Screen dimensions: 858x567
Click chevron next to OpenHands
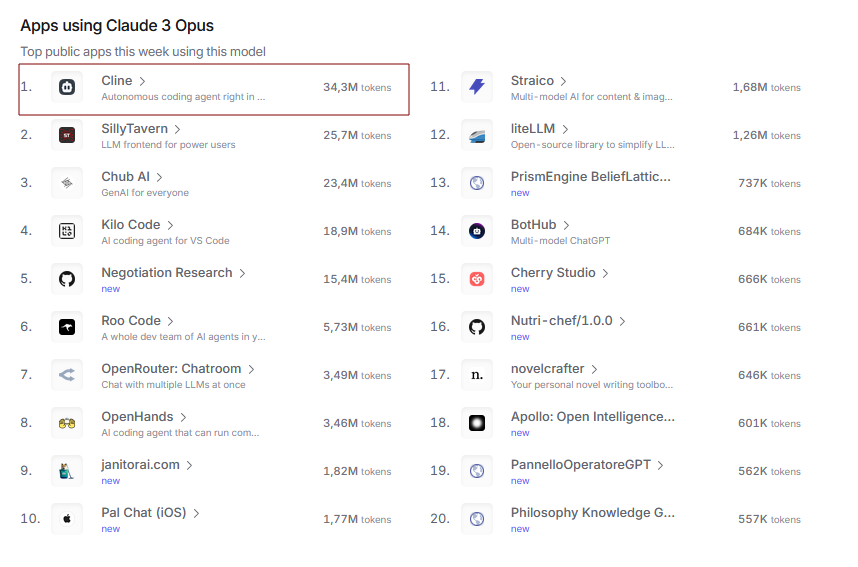[183, 418]
